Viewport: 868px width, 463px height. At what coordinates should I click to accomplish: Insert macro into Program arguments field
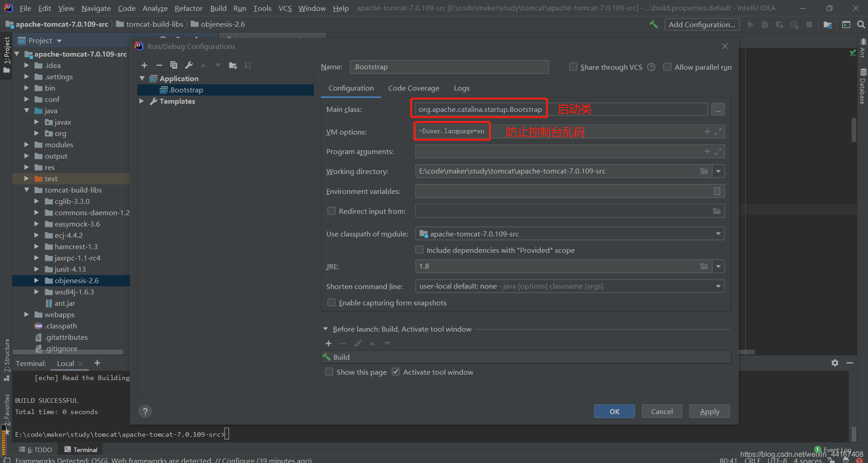pyautogui.click(x=707, y=151)
